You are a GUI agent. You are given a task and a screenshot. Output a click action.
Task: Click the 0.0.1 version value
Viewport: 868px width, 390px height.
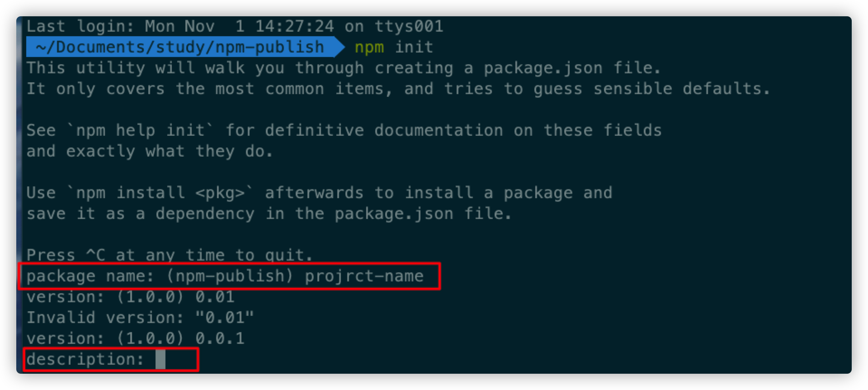point(220,338)
